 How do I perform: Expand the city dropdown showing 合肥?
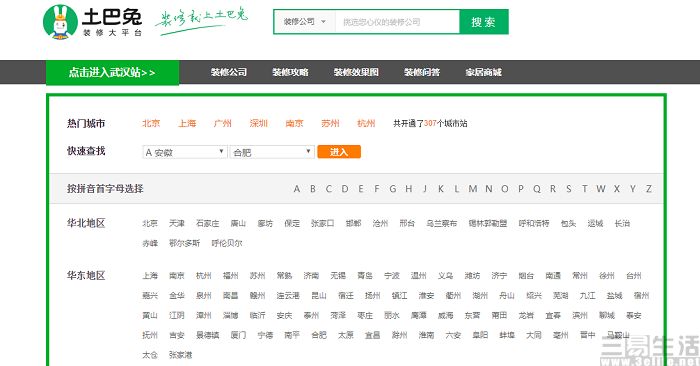tap(272, 152)
